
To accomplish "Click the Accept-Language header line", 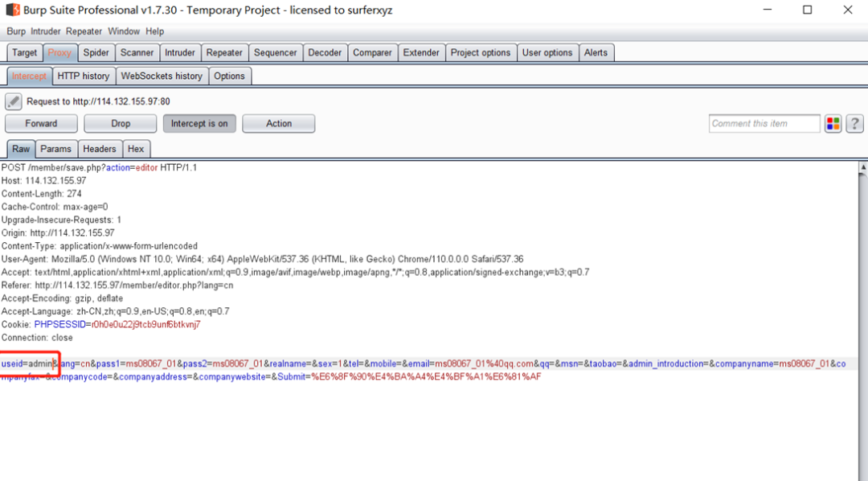I will pos(115,311).
